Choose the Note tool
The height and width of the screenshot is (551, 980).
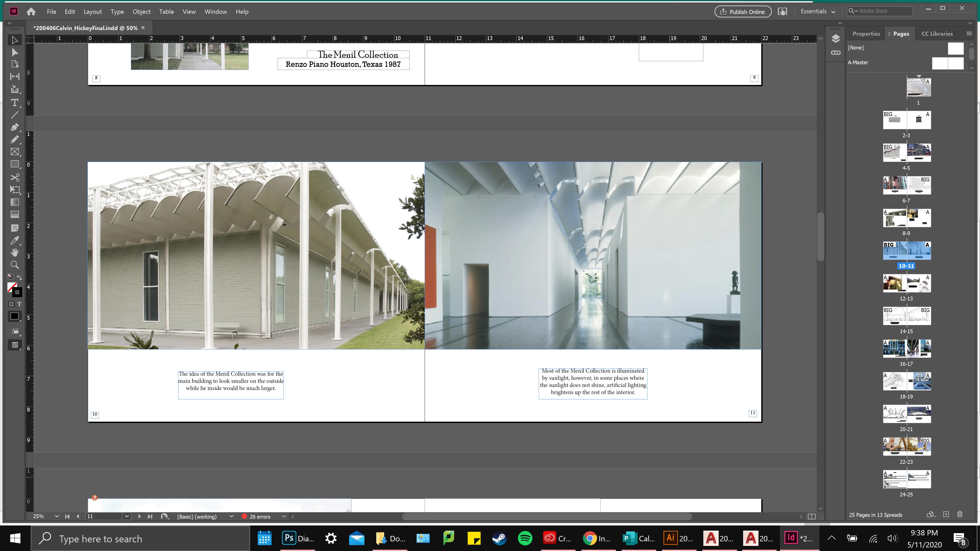15,228
